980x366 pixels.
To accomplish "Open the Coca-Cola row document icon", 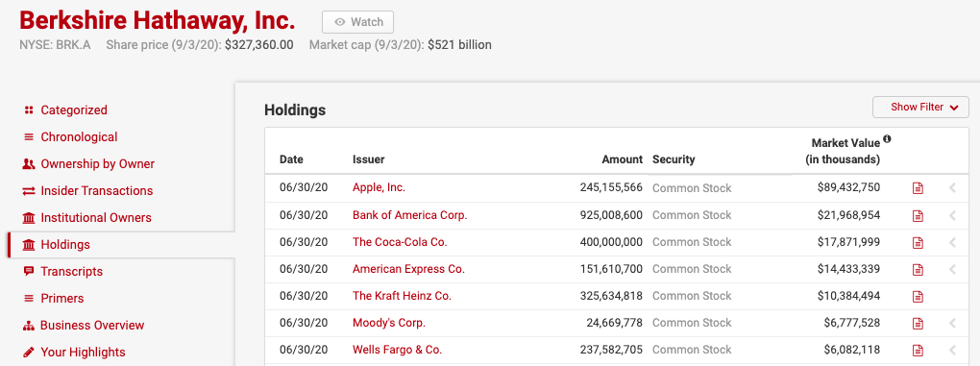I will 918,242.
